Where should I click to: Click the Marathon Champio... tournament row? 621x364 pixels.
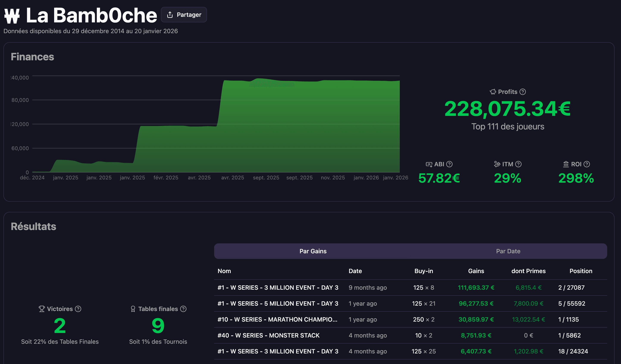tap(277, 319)
